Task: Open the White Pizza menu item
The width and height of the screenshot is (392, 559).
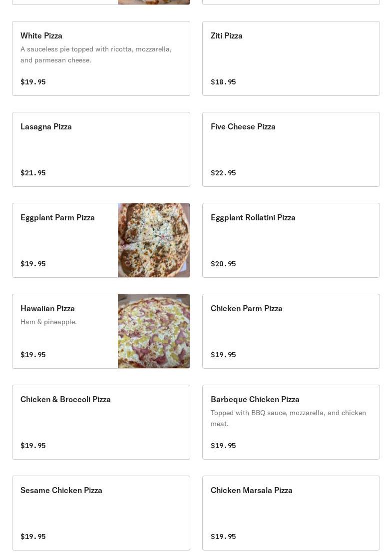Action: click(101, 58)
